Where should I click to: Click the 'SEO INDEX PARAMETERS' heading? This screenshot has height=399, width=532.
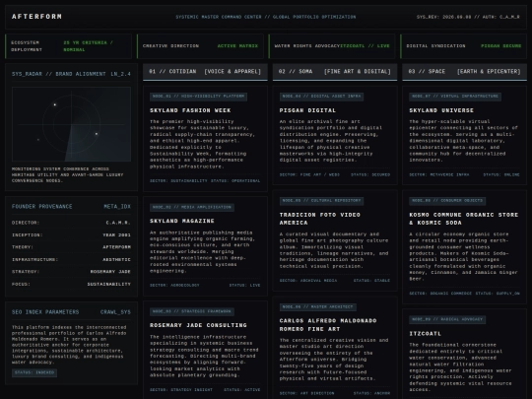point(45,311)
